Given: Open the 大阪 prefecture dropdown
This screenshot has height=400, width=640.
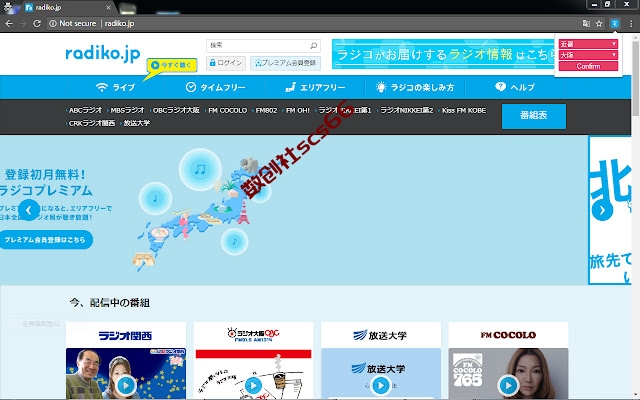Looking at the screenshot, I should 588,55.
